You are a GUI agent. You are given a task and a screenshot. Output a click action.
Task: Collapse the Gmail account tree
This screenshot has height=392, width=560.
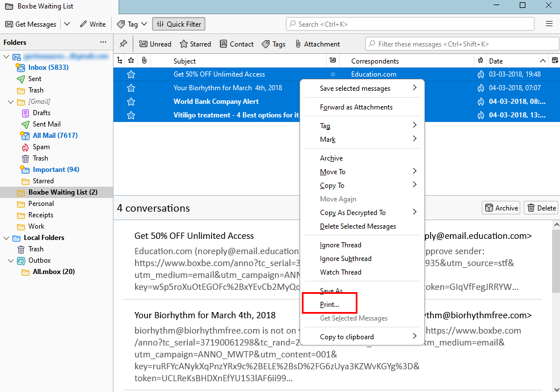(6, 56)
